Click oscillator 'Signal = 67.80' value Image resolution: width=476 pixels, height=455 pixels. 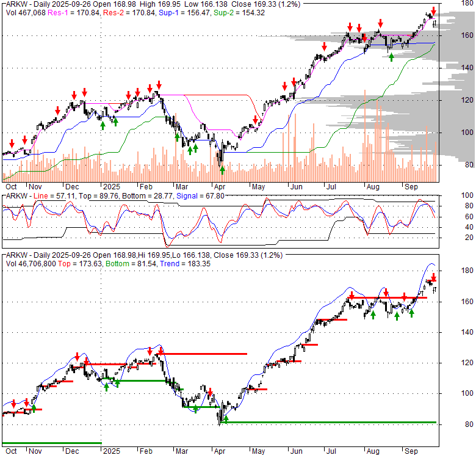200,196
